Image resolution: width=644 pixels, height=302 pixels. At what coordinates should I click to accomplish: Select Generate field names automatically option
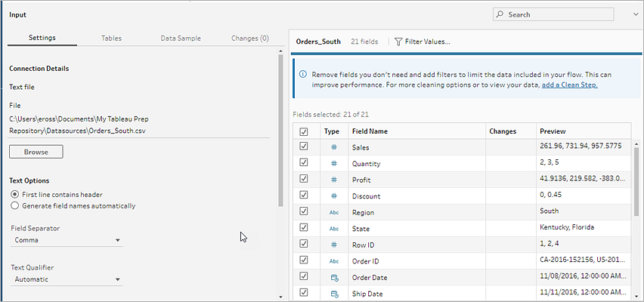tap(73, 206)
